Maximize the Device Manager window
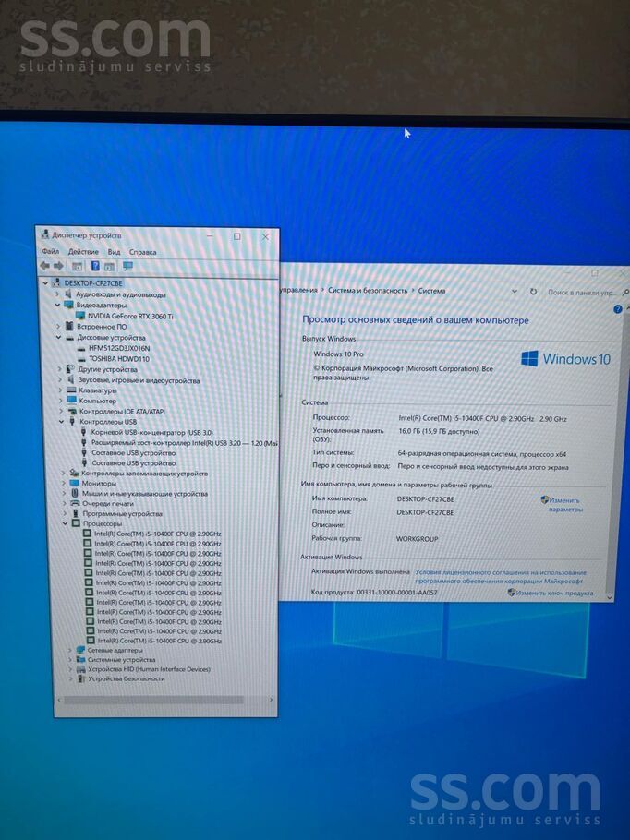Screen dimensions: 630x840 (237, 236)
